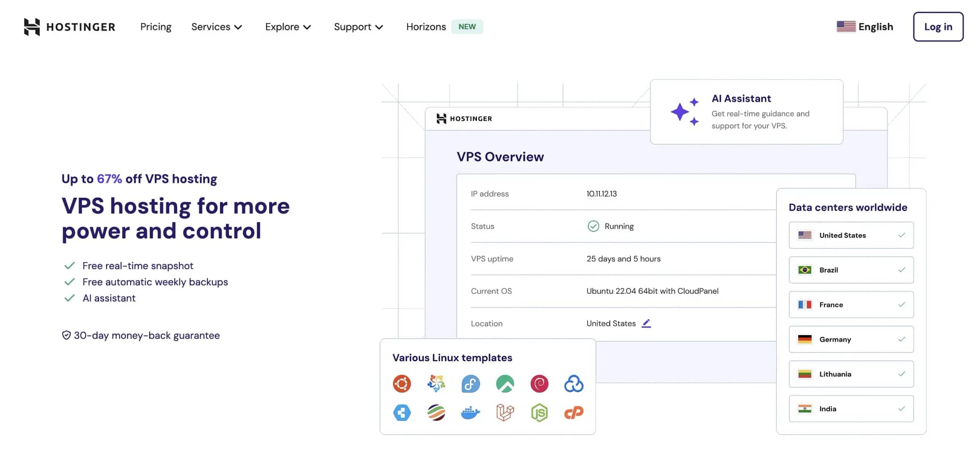Click the Rocky Linux template icon
The height and width of the screenshot is (470, 980).
[505, 384]
